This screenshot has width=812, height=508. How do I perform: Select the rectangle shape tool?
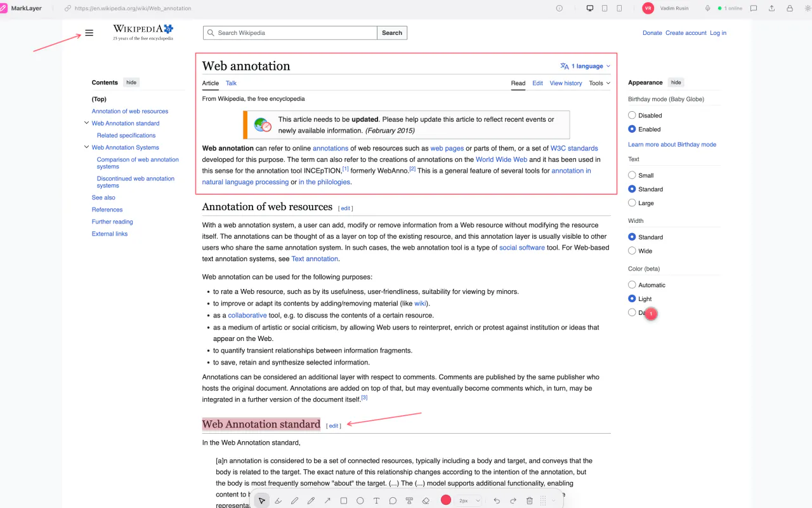[x=344, y=500]
